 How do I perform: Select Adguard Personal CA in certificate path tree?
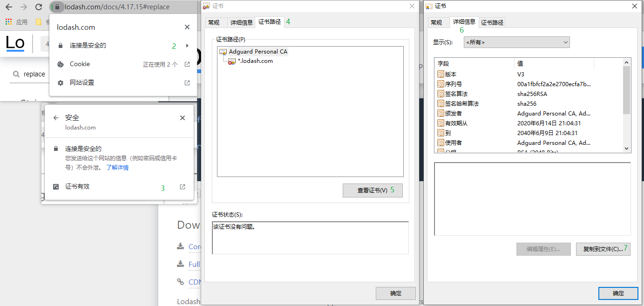click(258, 52)
